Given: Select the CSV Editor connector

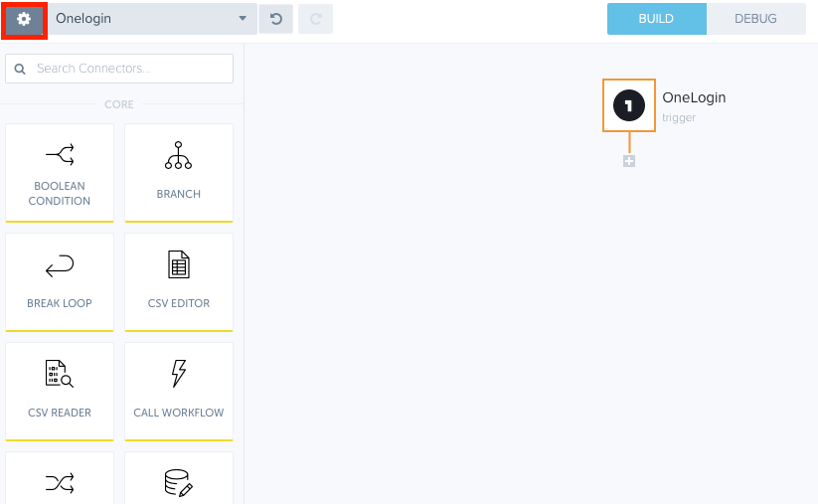Looking at the screenshot, I should click(x=179, y=282).
